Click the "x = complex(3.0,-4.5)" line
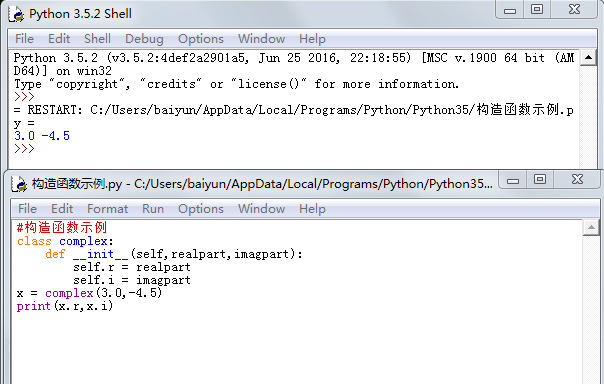The height and width of the screenshot is (384, 604). click(89, 293)
